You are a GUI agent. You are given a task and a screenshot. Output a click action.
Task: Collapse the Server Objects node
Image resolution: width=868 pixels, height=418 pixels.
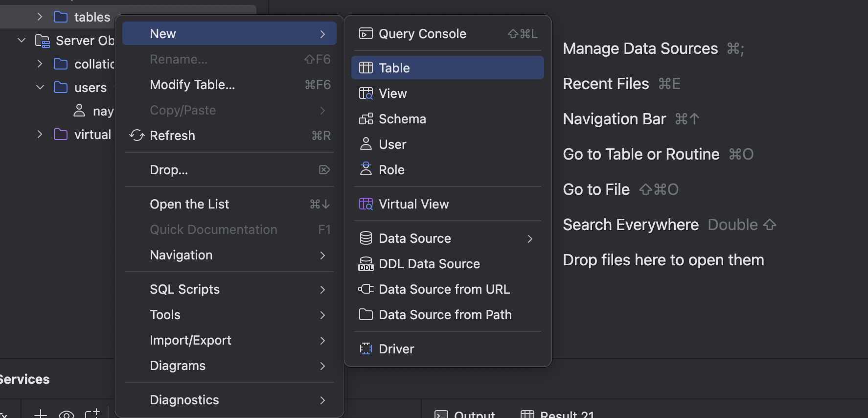click(x=22, y=41)
